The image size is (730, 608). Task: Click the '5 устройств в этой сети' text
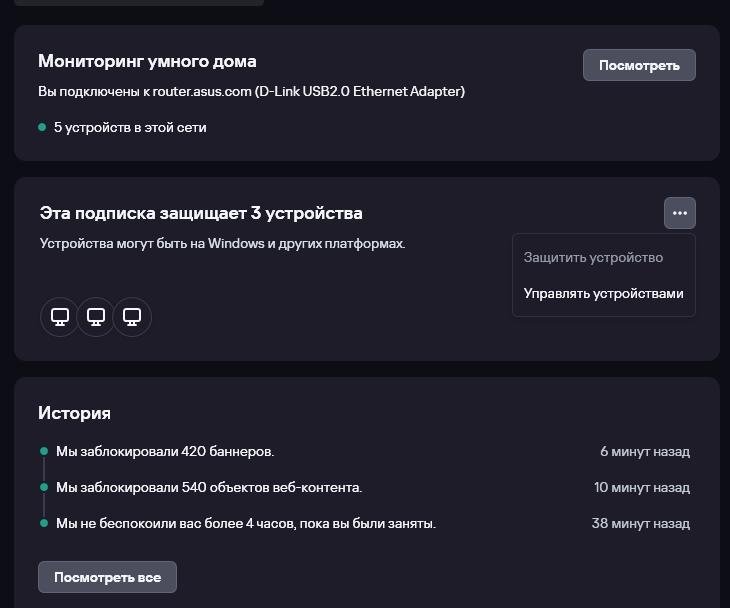(x=130, y=127)
